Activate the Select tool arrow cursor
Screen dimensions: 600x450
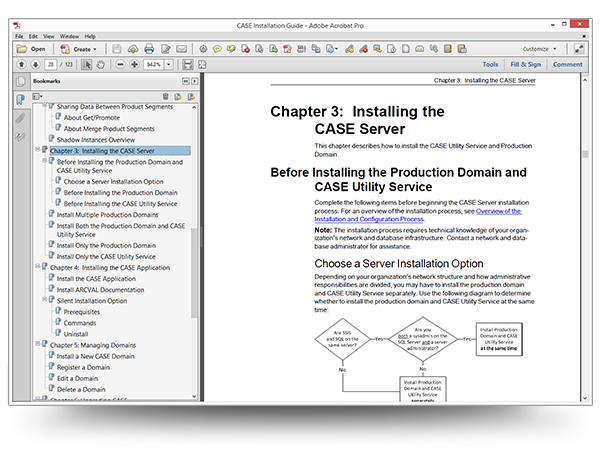pos(86,64)
